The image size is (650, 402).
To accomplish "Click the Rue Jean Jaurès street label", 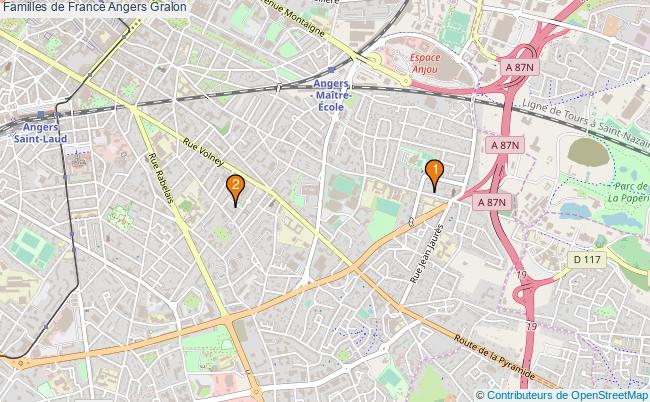I will point(427,254).
